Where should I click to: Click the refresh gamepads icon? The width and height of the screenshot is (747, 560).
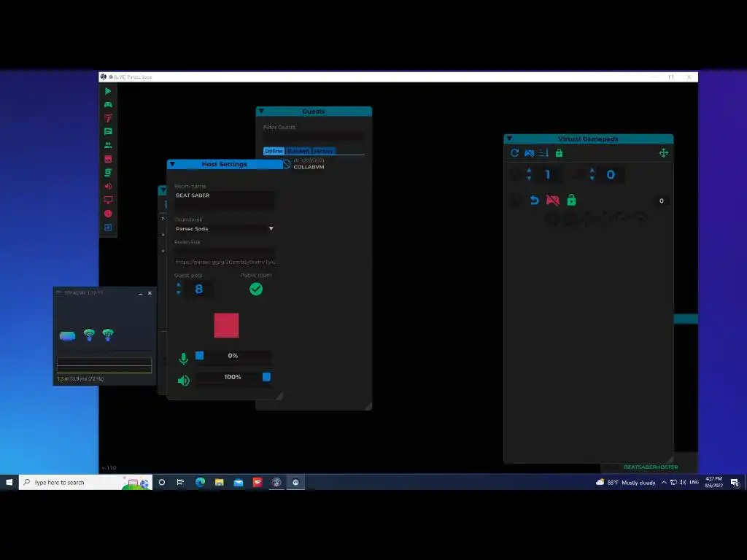514,153
